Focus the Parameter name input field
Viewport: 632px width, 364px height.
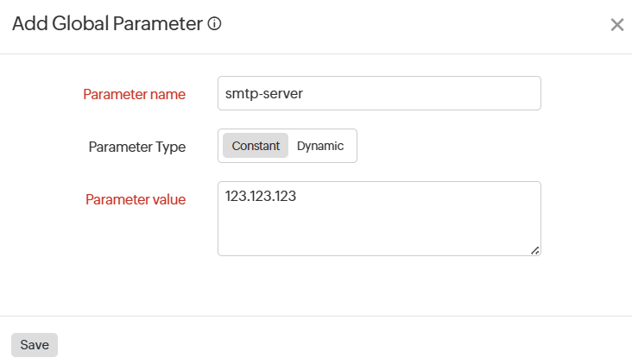(379, 93)
